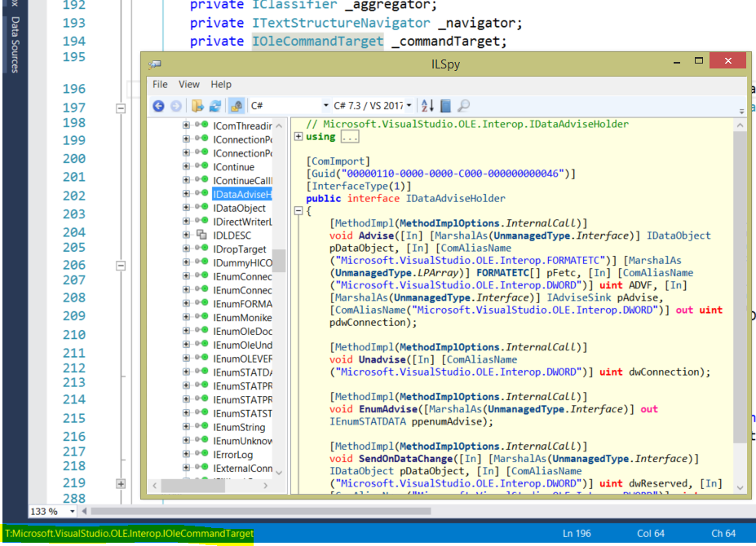Click ITextStructureNavigator type in editor
Image resolution: width=756 pixels, height=546 pixels.
[x=341, y=23]
